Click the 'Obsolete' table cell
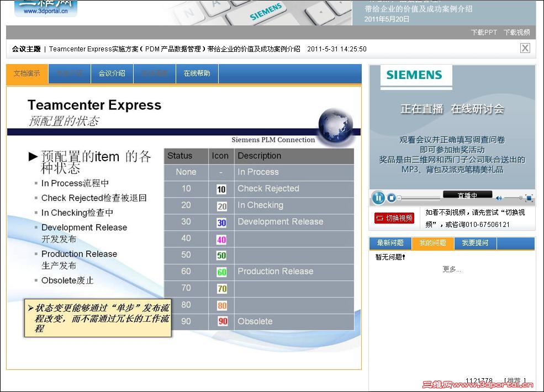Viewport: 544px width, 392px height. click(x=294, y=321)
